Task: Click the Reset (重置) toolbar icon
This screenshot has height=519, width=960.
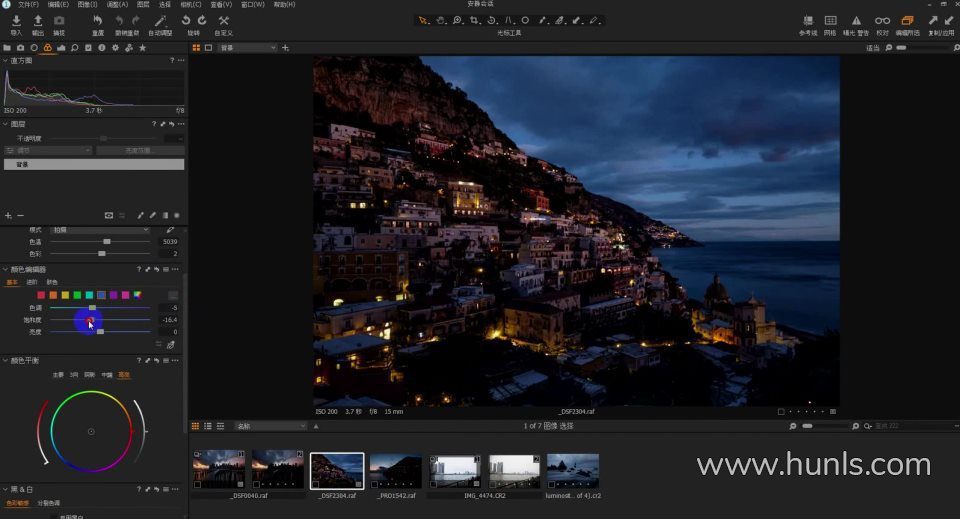Action: pyautogui.click(x=97, y=21)
